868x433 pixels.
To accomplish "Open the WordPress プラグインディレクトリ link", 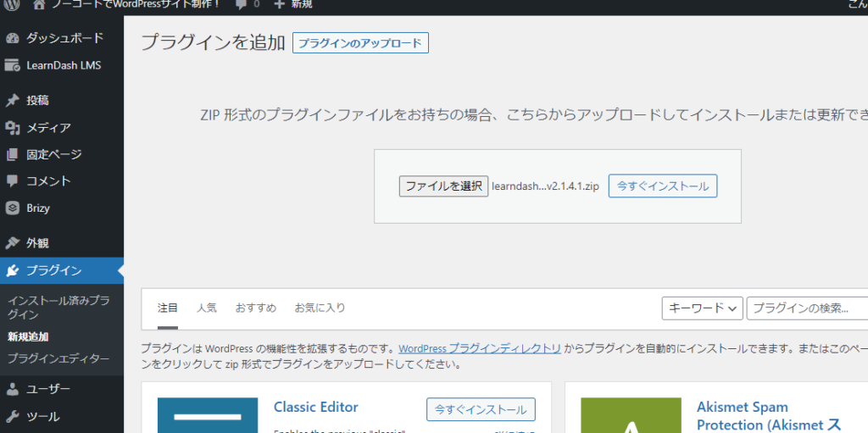I will pyautogui.click(x=479, y=348).
